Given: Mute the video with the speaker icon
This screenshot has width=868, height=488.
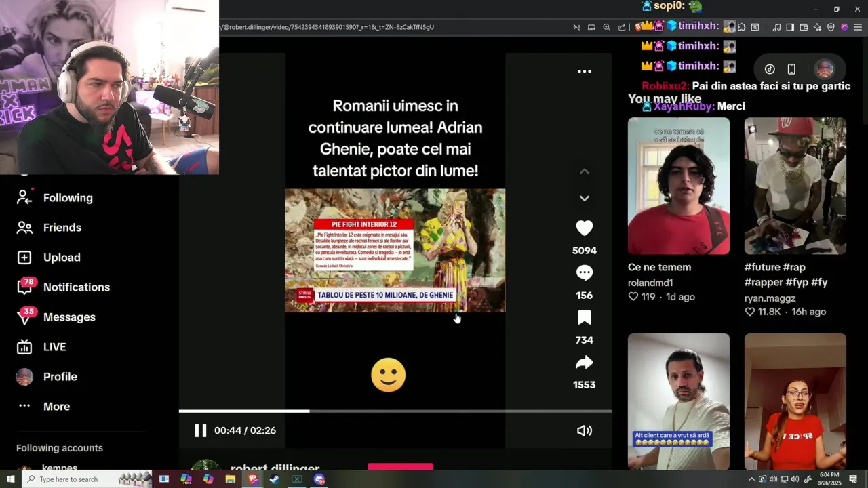Looking at the screenshot, I should [584, 430].
